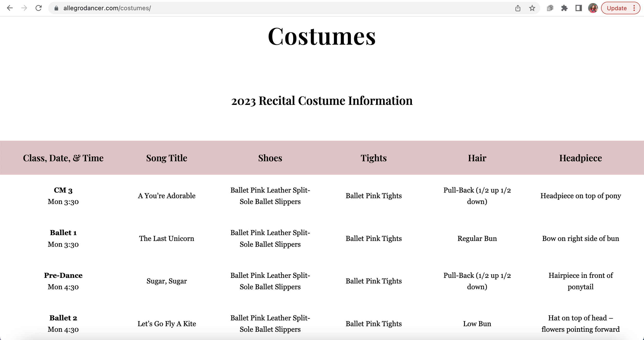Reload the costumes page
The height and width of the screenshot is (340, 644).
tap(39, 8)
